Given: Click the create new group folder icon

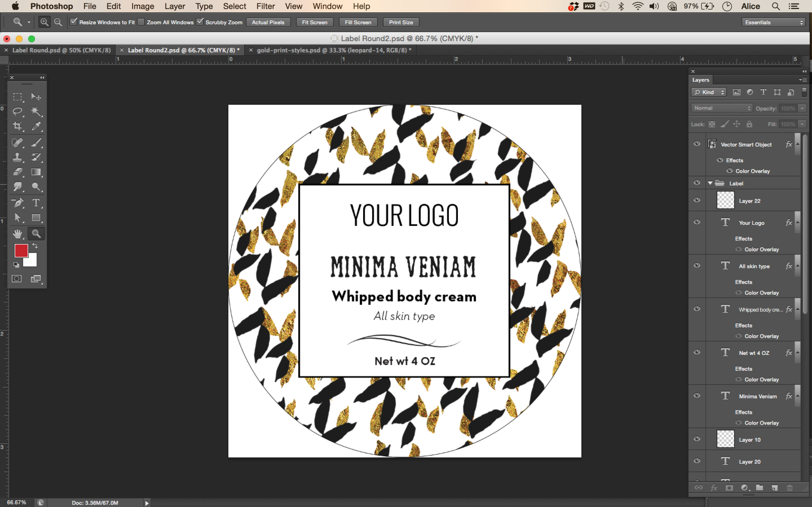Looking at the screenshot, I should pos(759,488).
